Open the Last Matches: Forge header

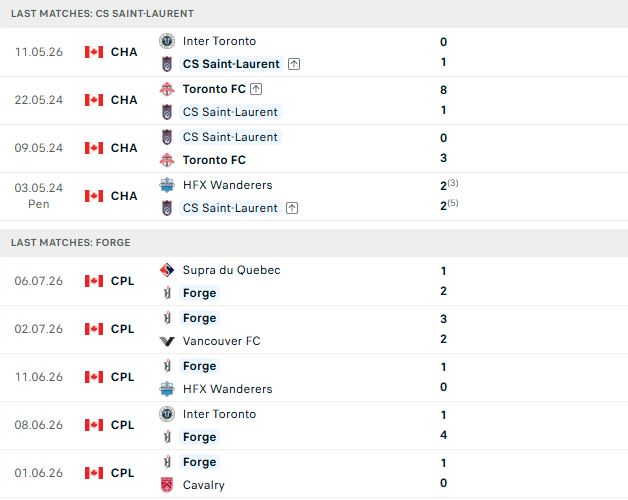point(314,243)
